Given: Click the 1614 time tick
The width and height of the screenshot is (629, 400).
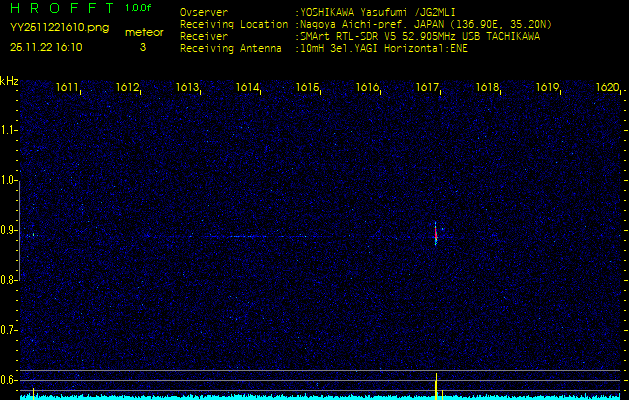Looking at the screenshot, I should (x=248, y=88).
